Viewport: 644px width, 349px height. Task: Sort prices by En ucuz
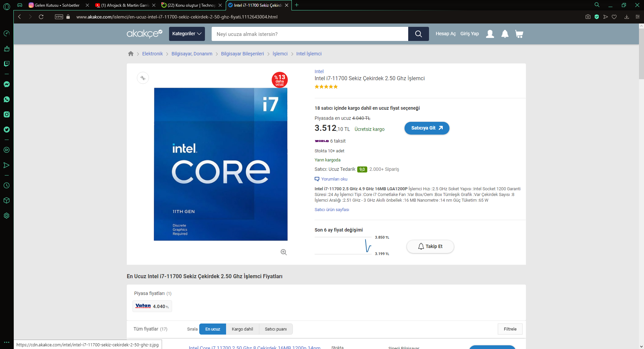point(213,329)
